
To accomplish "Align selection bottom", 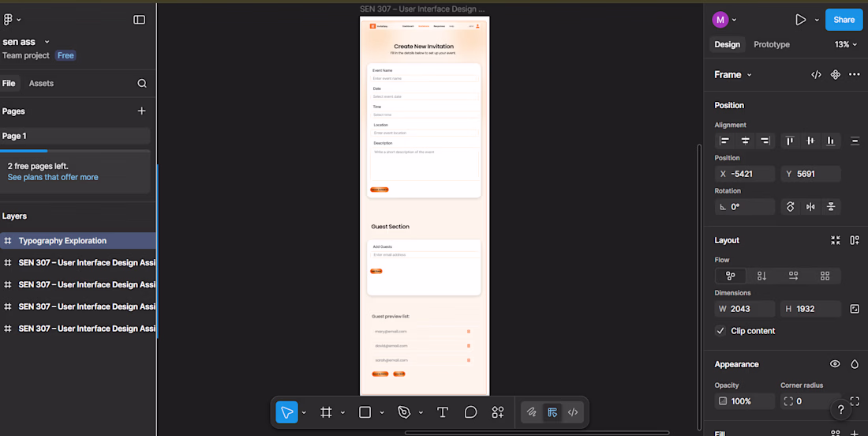I will click(830, 141).
